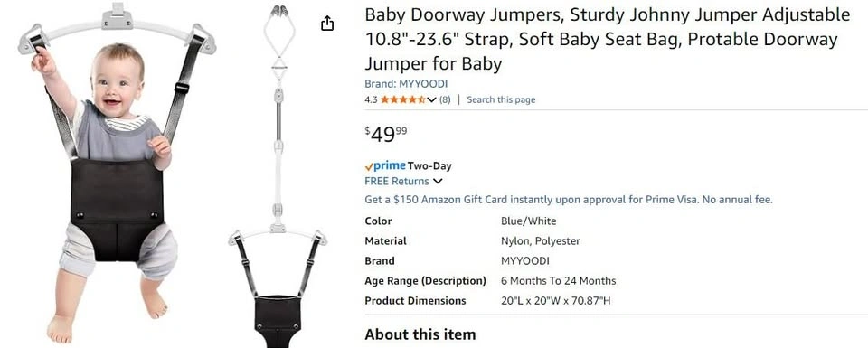Click Search this page link
This screenshot has height=348, width=868.
point(501,99)
